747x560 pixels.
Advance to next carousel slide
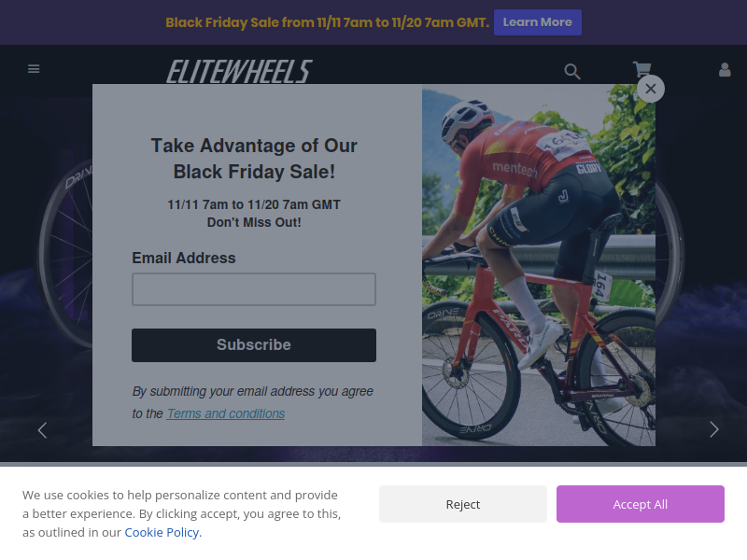click(x=713, y=429)
